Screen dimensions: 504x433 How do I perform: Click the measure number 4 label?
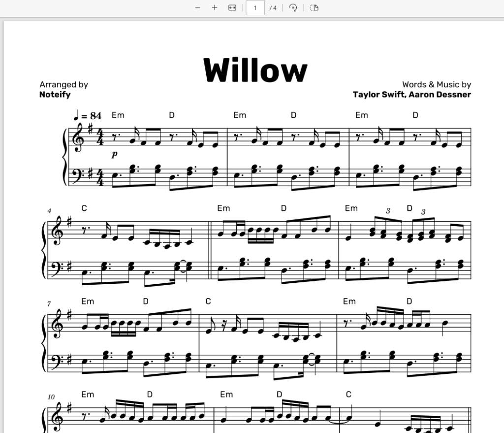pos(49,211)
